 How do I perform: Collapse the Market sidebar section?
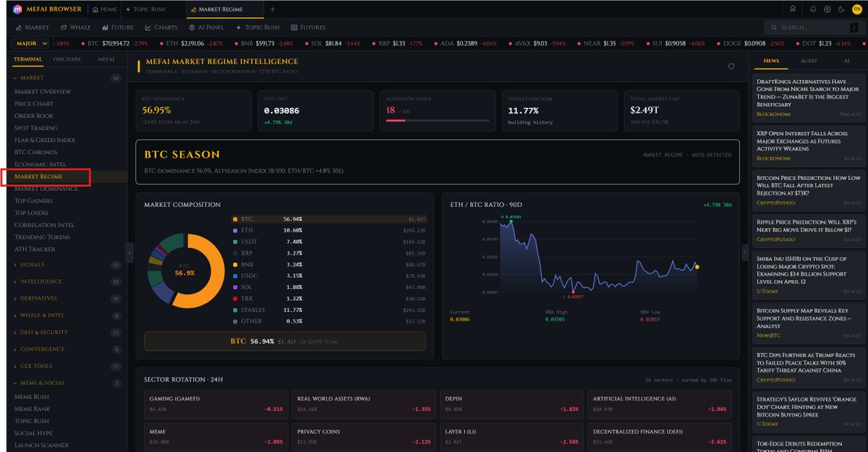66,77
